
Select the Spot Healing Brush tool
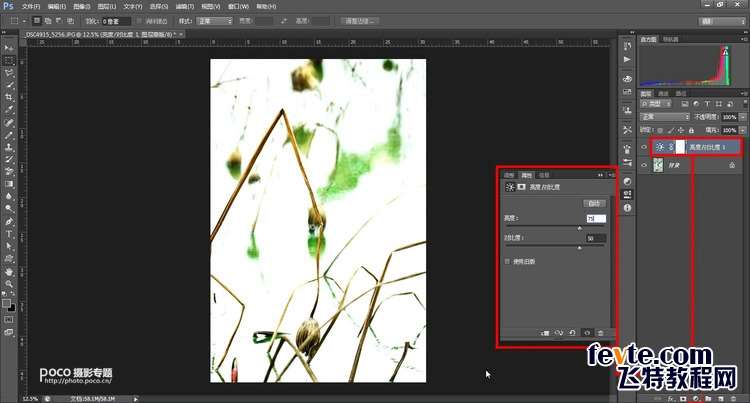9,122
